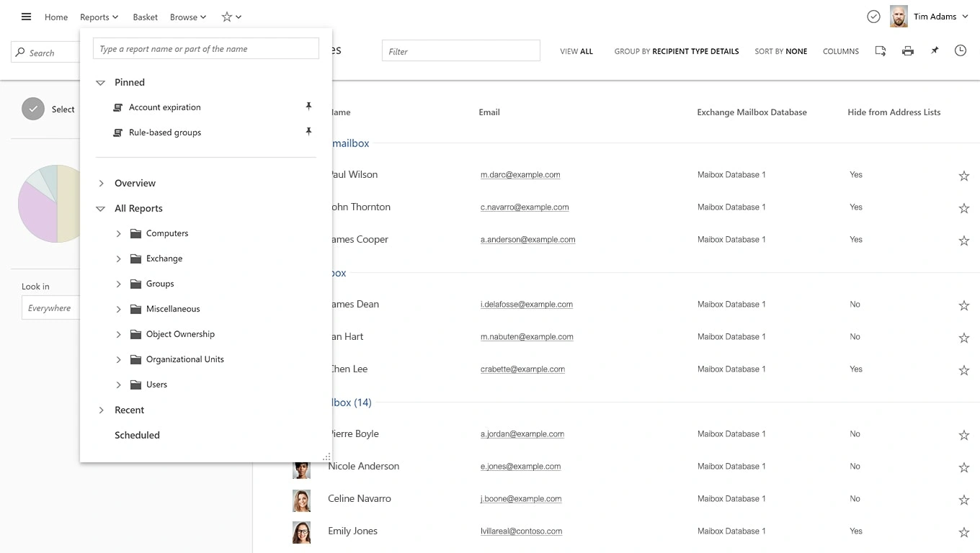Unpin the Rule-based groups report

pyautogui.click(x=308, y=132)
